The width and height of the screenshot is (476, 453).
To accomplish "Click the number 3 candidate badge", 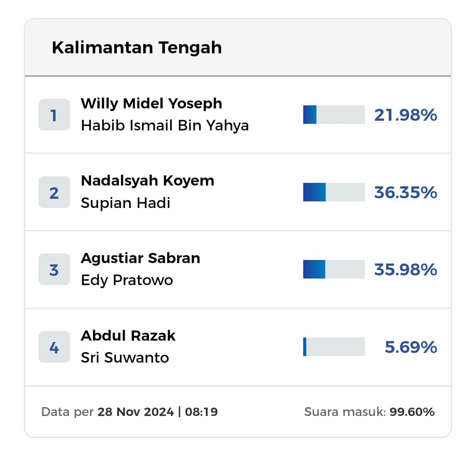I will (x=54, y=270).
